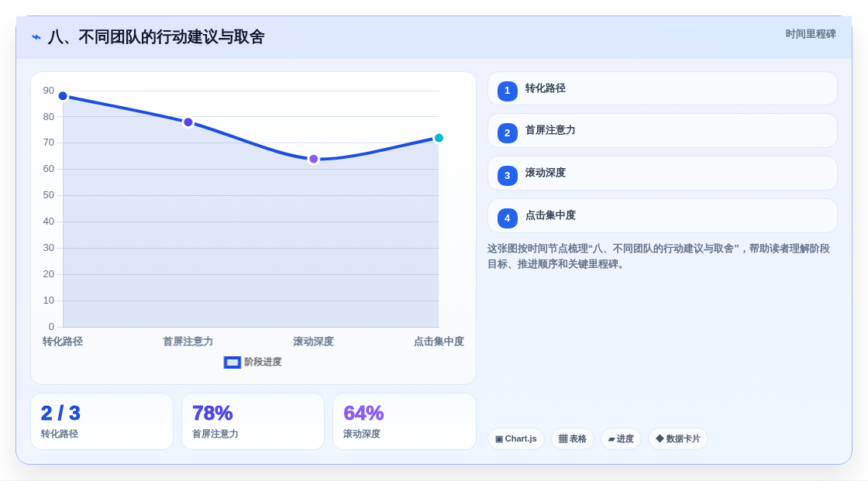Image resolution: width=868 pixels, height=481 pixels.
Task: Click the 数据卡片 tag chip
Action: pyautogui.click(x=678, y=439)
